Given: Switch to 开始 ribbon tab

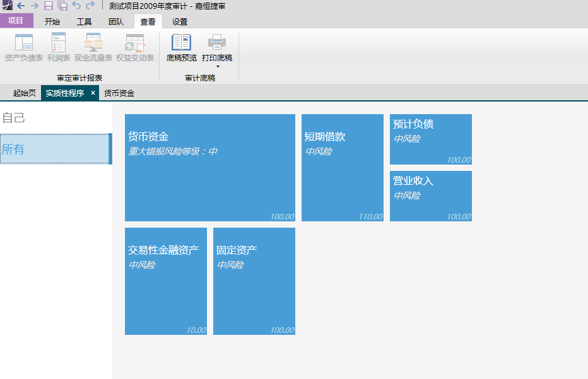Looking at the screenshot, I should 52,21.
